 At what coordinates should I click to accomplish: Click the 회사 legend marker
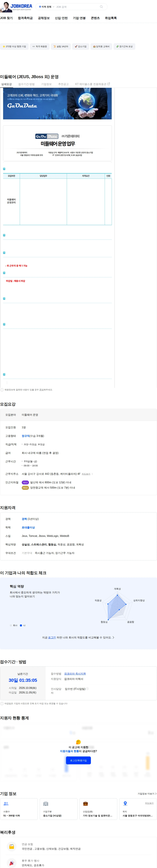coord(11,625)
